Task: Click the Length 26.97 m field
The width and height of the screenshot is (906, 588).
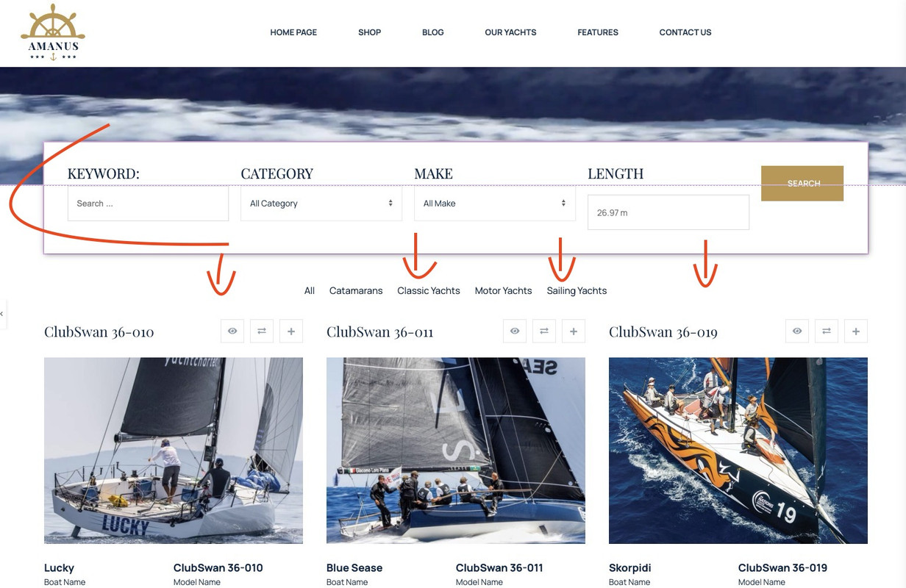Action: [668, 212]
